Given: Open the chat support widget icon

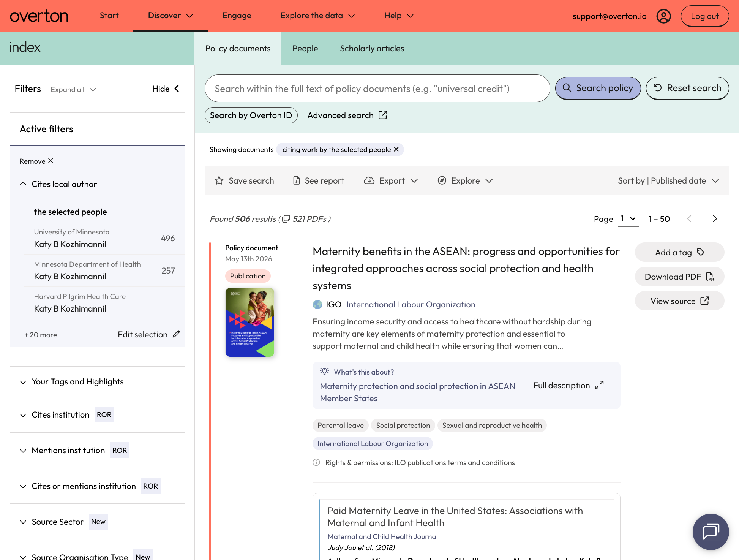Looking at the screenshot, I should tap(711, 532).
